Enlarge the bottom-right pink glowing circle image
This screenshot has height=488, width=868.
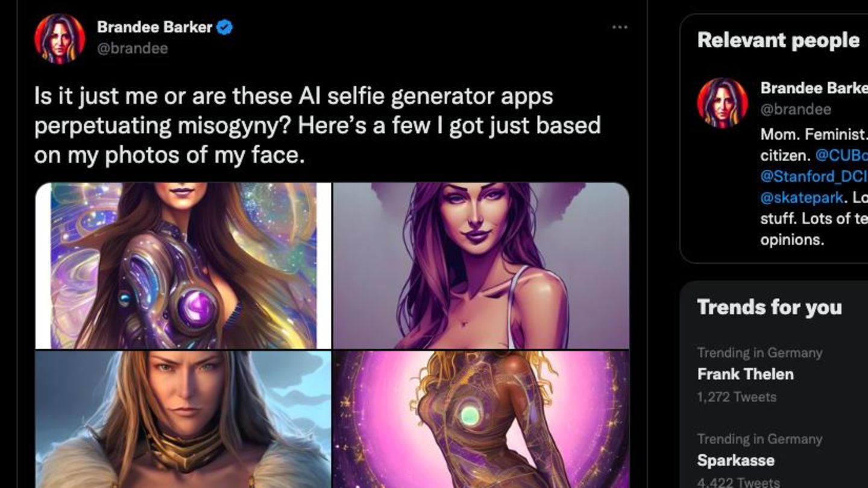pyautogui.click(x=481, y=419)
